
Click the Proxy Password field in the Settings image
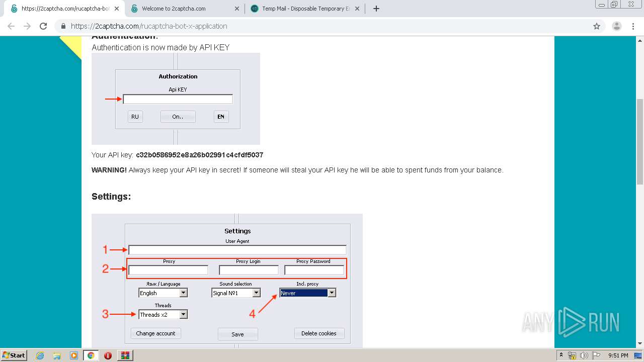coord(314,270)
